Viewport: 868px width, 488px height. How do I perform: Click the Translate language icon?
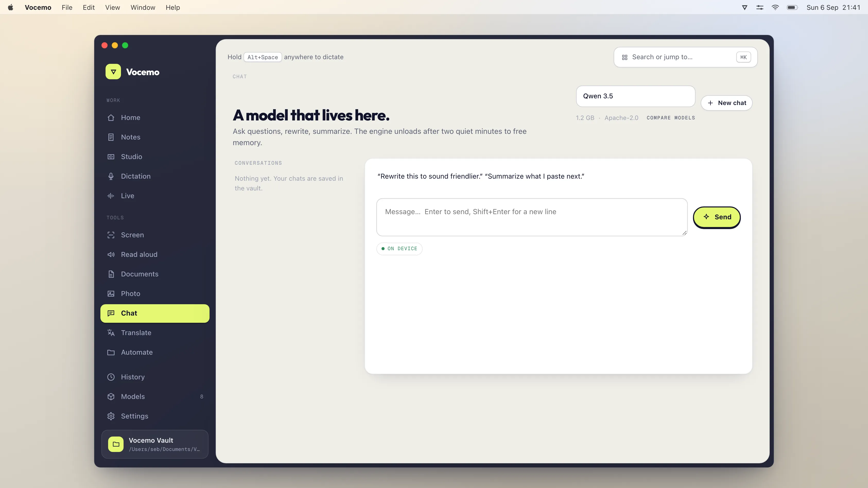pyautogui.click(x=111, y=333)
